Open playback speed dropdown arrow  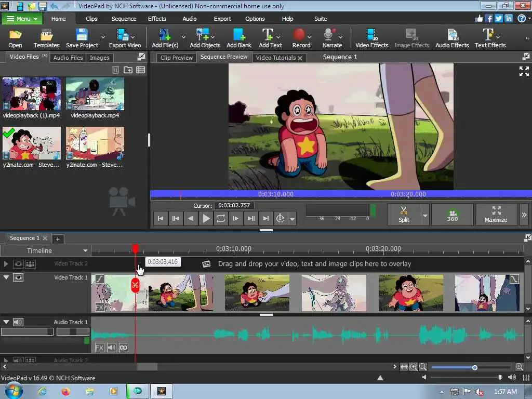coord(292,219)
